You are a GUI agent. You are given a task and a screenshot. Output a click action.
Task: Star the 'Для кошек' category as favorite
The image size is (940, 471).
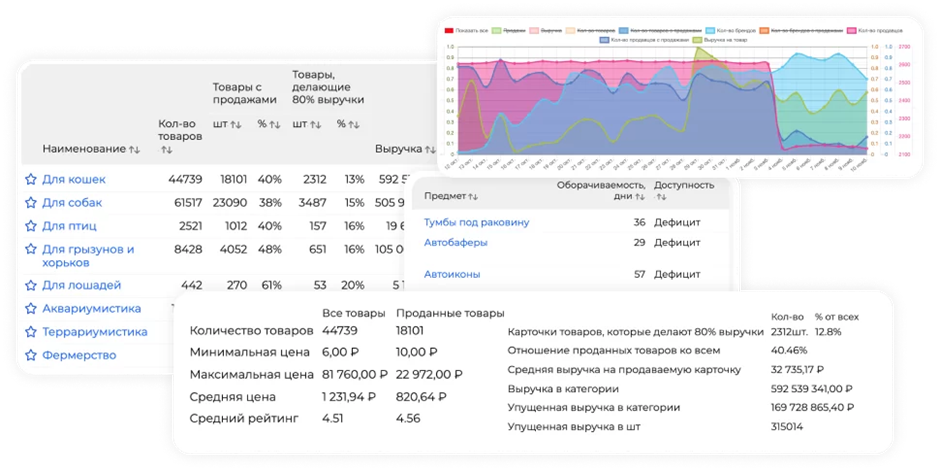tap(31, 179)
